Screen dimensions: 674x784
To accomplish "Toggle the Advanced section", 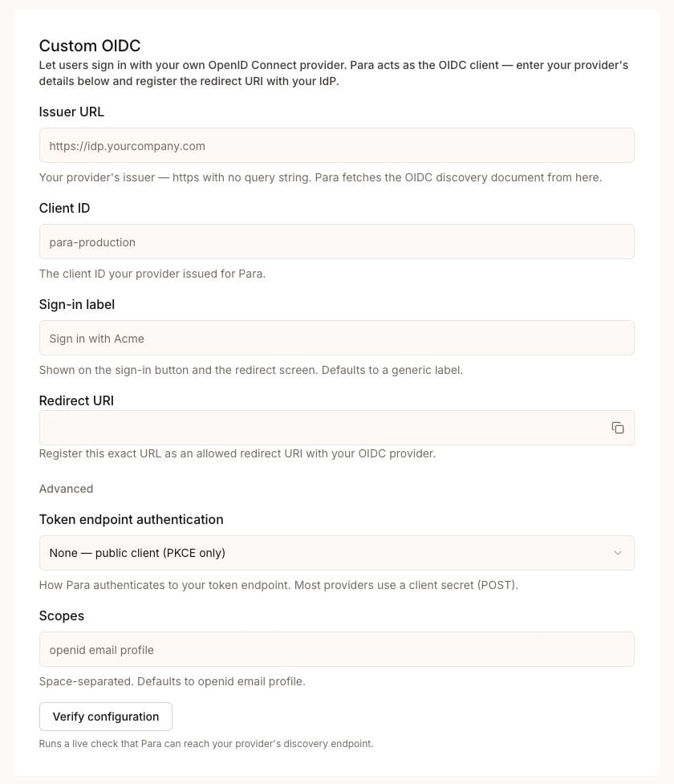I will pos(66,489).
